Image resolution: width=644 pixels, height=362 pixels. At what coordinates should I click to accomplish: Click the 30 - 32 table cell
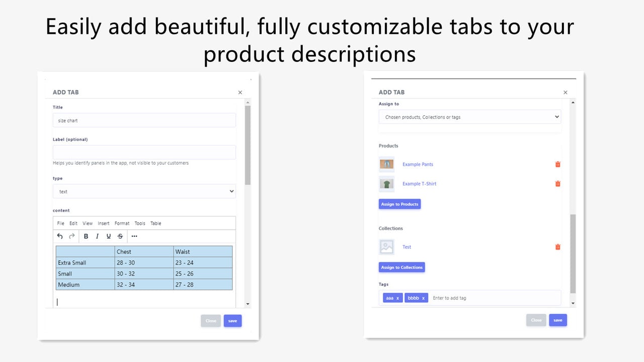pos(144,274)
